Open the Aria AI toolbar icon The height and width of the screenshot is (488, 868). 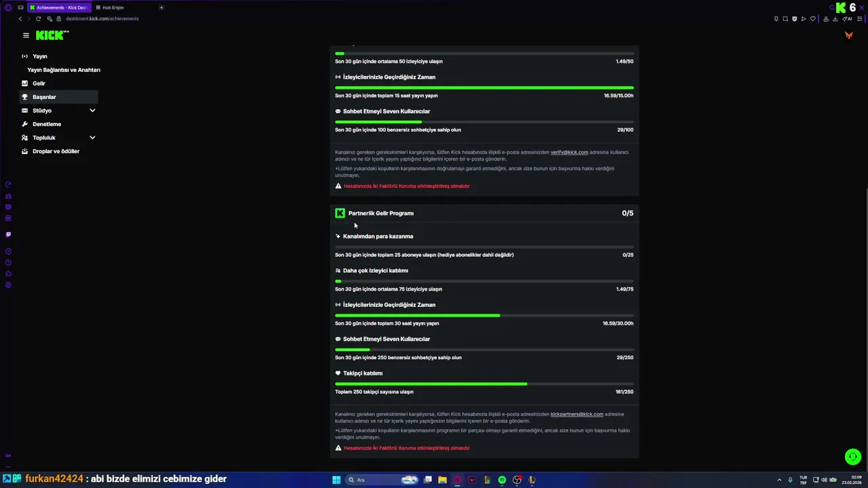847,19
